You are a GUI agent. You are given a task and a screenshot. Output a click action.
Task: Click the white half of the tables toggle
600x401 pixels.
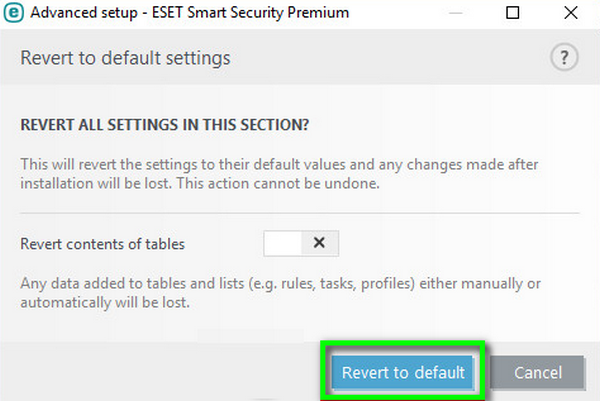tap(283, 243)
